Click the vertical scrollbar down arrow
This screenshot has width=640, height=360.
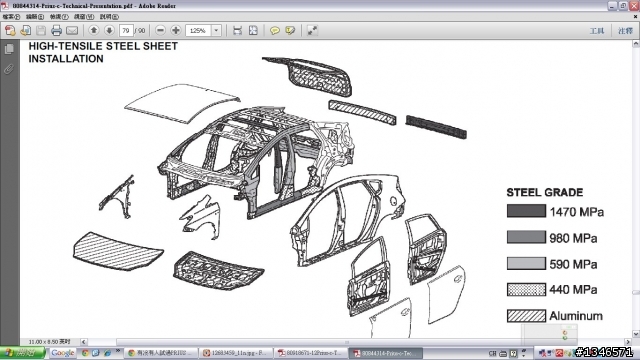[636, 334]
